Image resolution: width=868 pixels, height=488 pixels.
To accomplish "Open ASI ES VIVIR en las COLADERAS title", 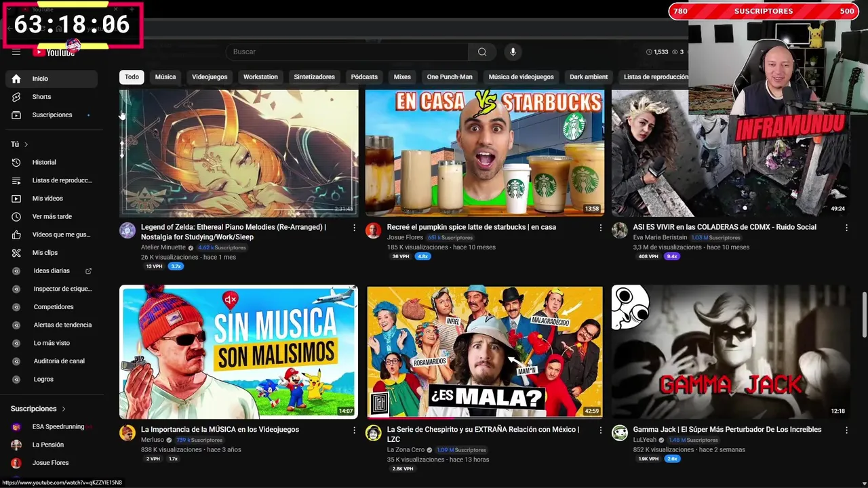I will (x=725, y=227).
